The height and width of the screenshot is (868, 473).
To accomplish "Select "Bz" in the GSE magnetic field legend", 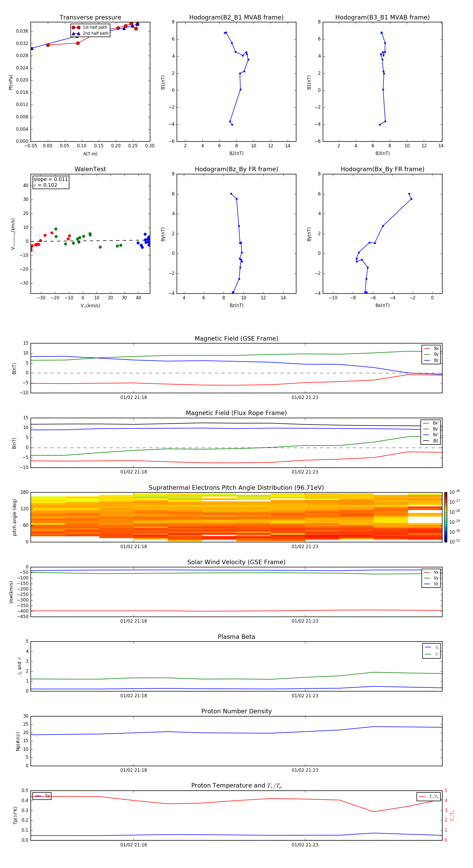I will (431, 361).
